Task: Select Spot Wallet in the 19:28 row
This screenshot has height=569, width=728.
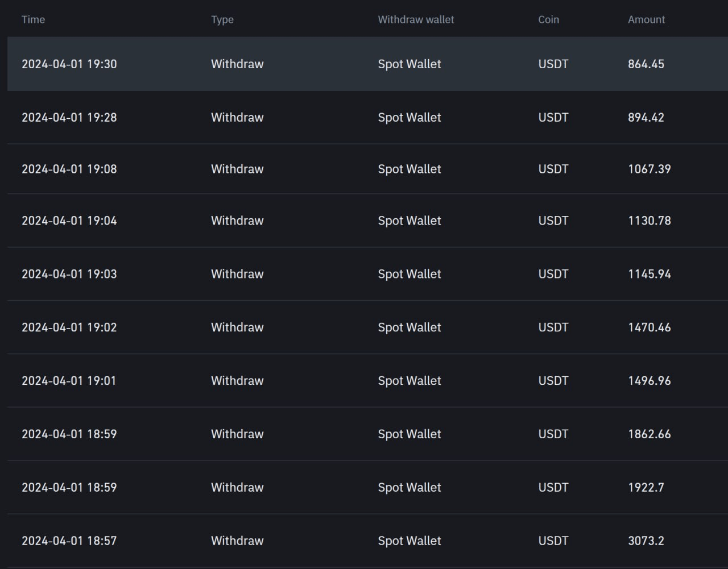Action: [x=409, y=118]
